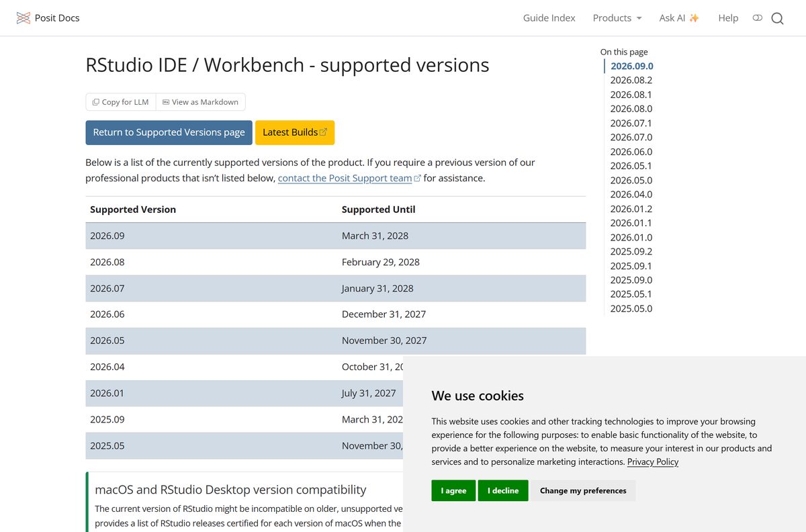Screen dimensions: 806x532
Task: Jump to 2026.09.0 in page outline
Action: [631, 66]
